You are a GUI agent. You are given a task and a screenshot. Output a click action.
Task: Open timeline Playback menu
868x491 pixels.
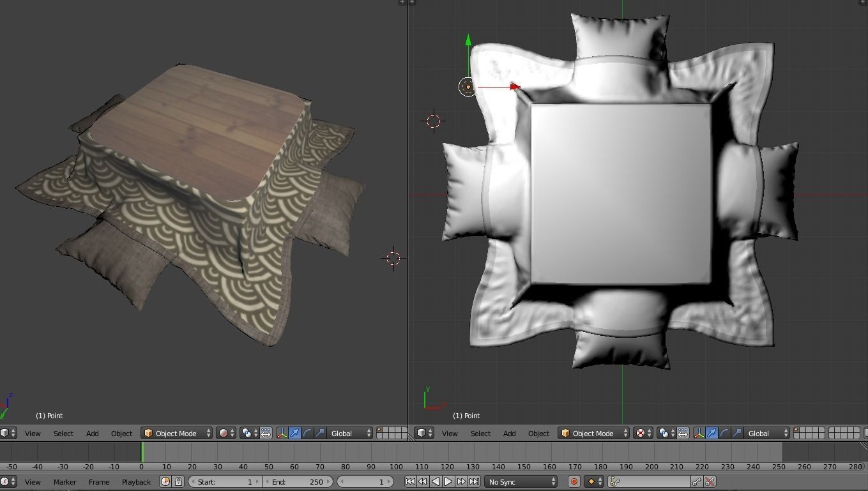(136, 481)
